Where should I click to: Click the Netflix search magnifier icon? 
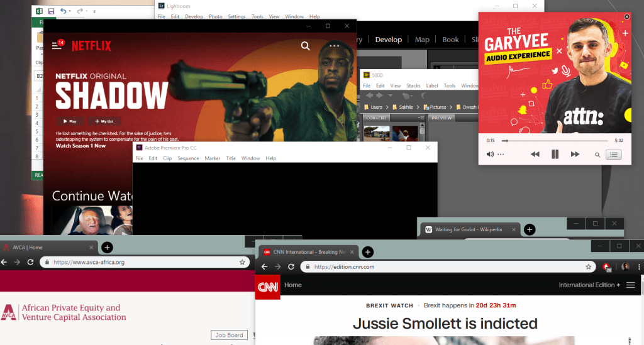pos(305,46)
